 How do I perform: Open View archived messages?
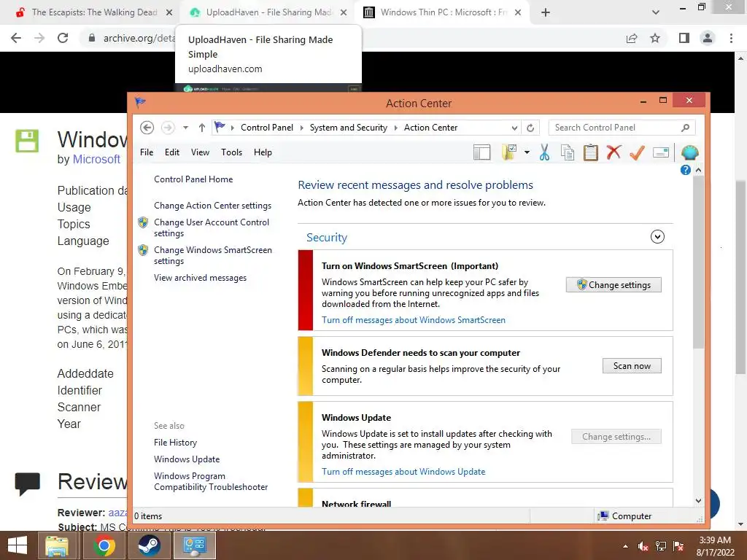(200, 278)
